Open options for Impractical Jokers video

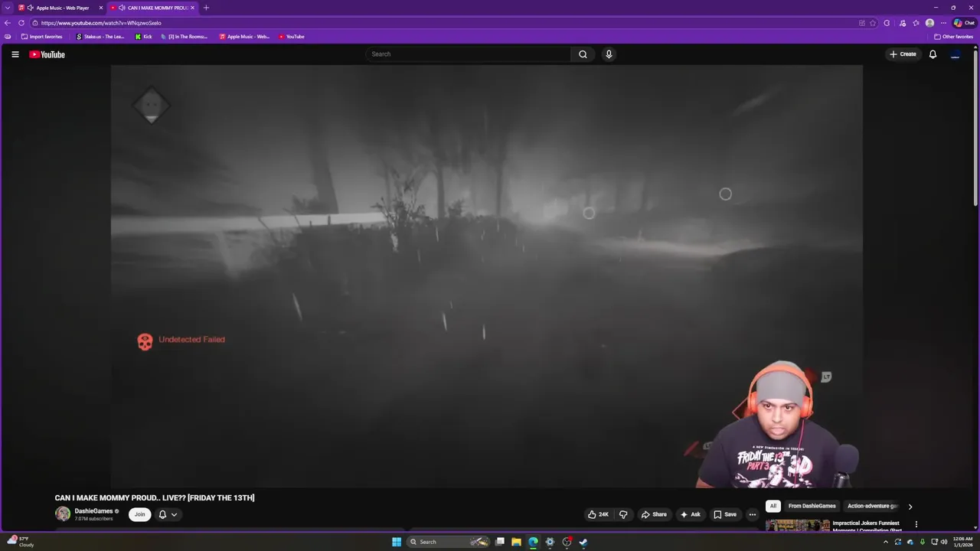916,524
